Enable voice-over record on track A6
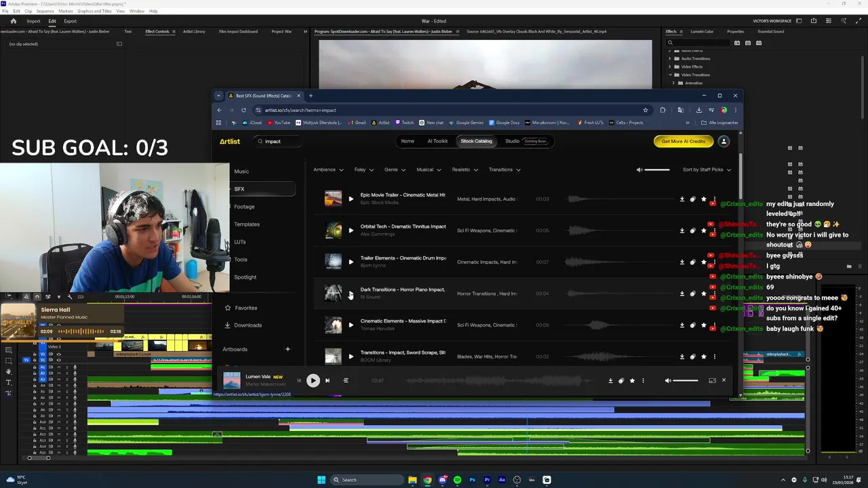Screen dimensions: 868x488 (75, 397)
